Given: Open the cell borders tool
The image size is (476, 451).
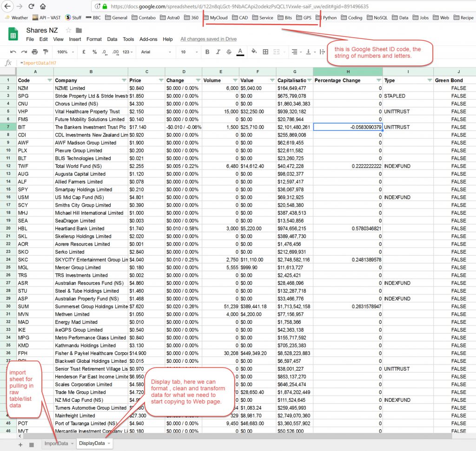Looking at the screenshot, I should [265, 52].
